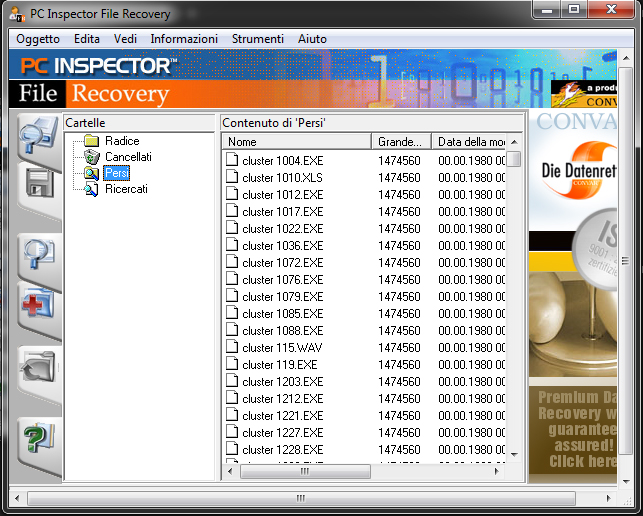643x516 pixels.
Task: Open the Strumenti menu
Action: [257, 39]
